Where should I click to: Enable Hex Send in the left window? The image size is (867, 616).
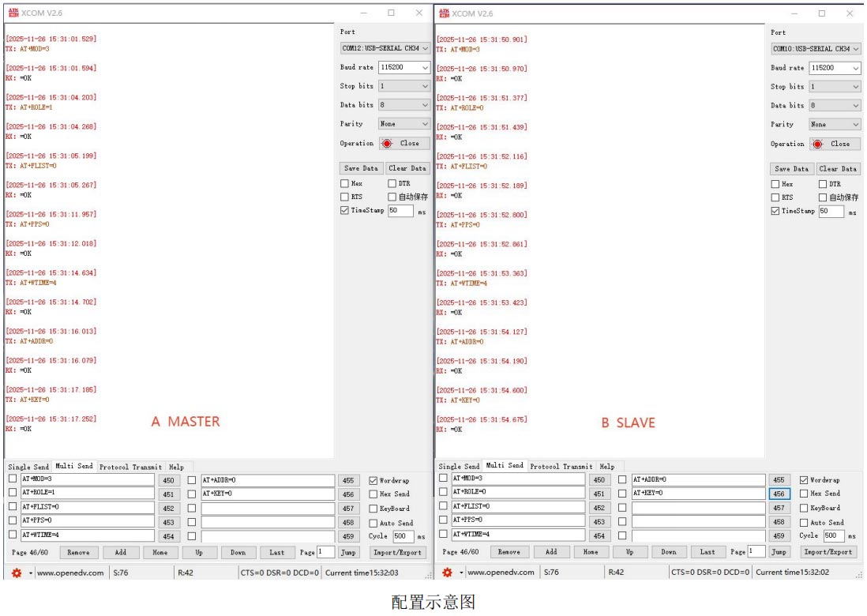click(x=373, y=494)
